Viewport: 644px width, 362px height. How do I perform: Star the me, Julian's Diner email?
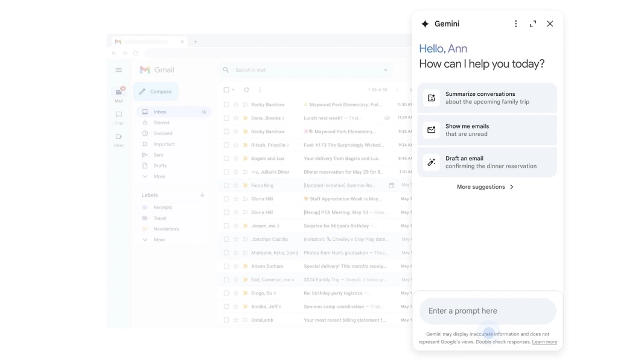coord(236,172)
